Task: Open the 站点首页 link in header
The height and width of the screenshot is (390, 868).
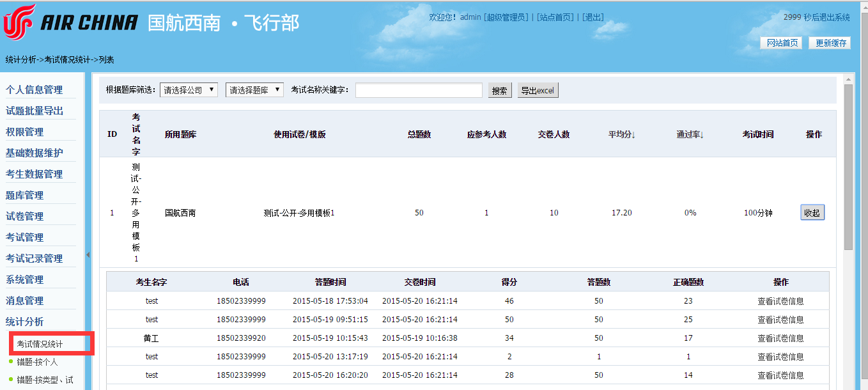Action: click(x=555, y=17)
